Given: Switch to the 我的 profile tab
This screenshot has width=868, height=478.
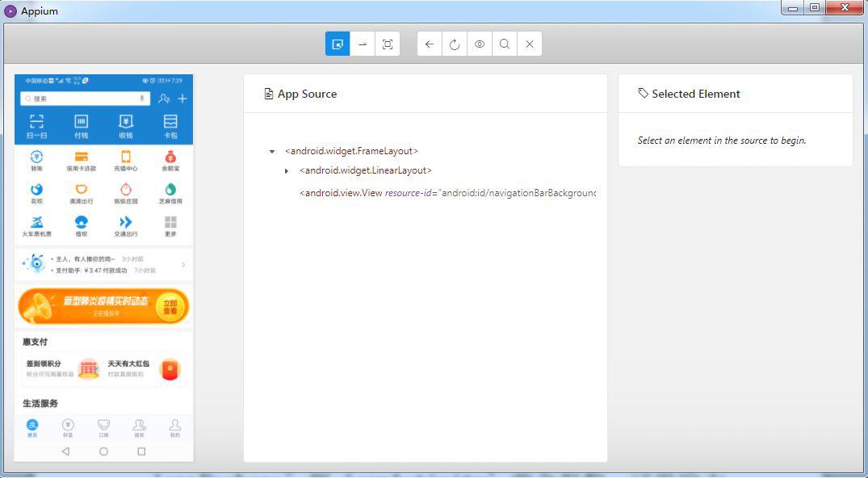Looking at the screenshot, I should click(175, 428).
